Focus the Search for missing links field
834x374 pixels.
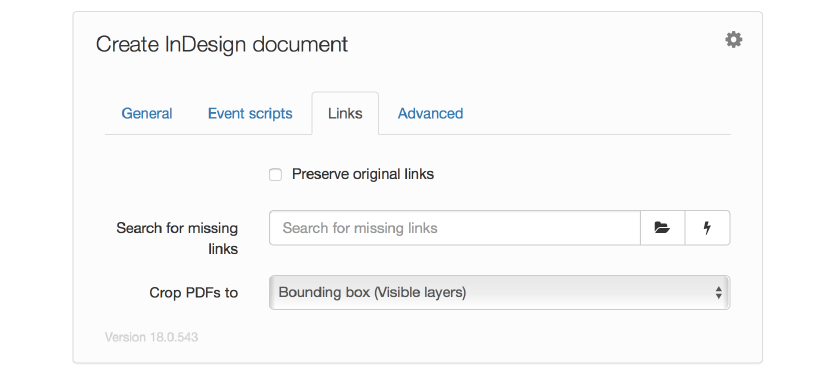click(x=455, y=228)
